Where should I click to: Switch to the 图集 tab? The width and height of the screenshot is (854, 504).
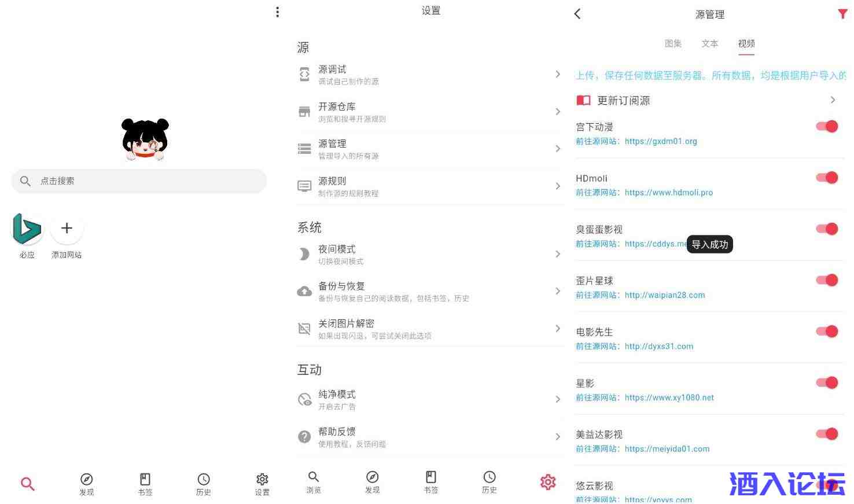pos(673,44)
